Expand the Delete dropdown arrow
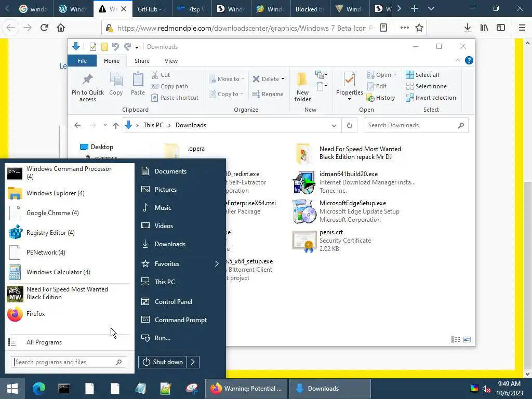This screenshot has width=532, height=399. coord(283,79)
